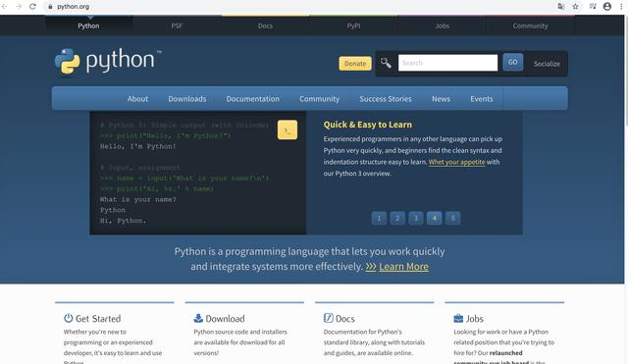Follow the 'Whet your appetite' link
Screen dimensions: 628x364
tap(456, 162)
